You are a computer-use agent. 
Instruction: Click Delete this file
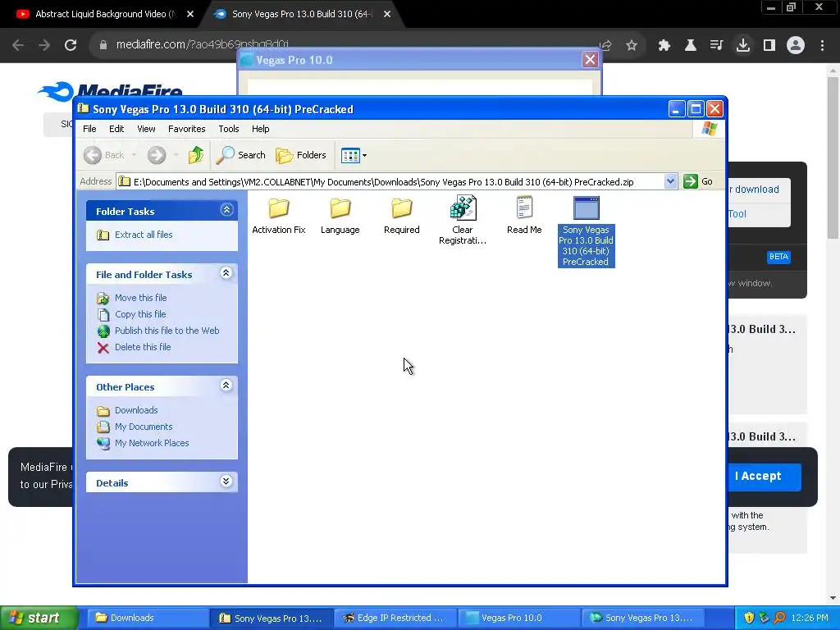(x=134, y=347)
